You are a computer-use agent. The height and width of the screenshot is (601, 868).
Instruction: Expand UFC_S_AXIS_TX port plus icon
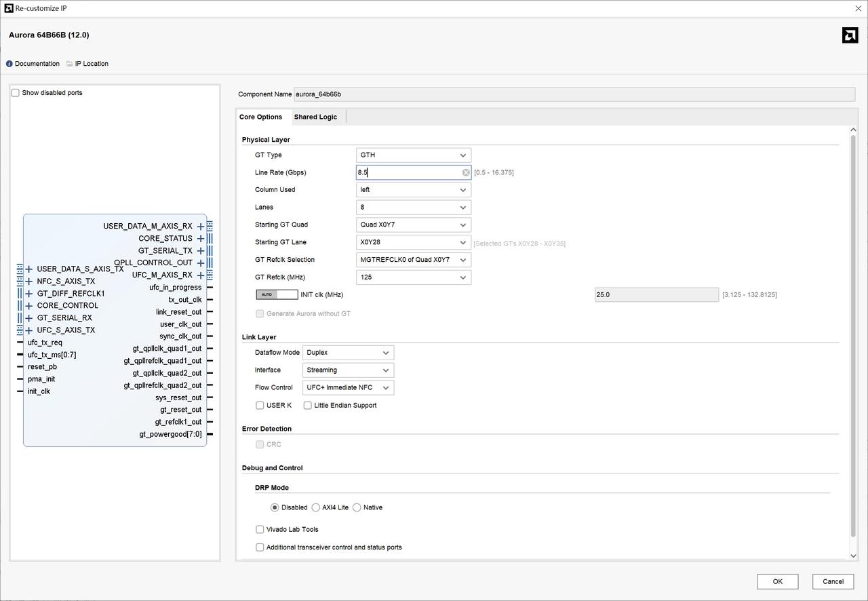tap(29, 330)
